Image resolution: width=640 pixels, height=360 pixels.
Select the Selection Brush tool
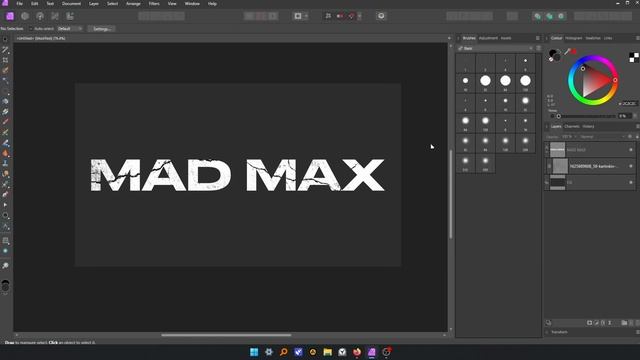click(5, 70)
